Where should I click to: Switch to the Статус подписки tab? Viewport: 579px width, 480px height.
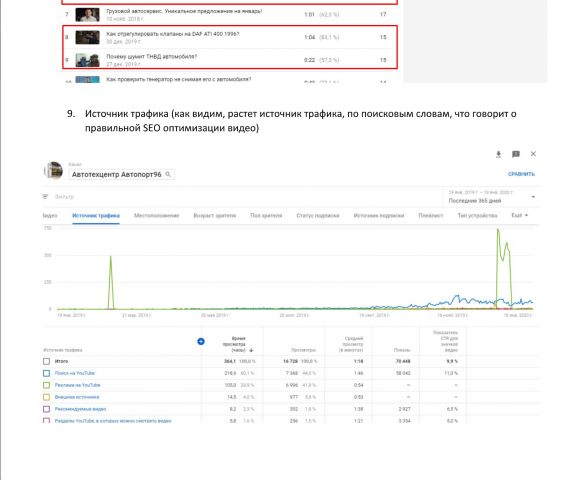(318, 216)
